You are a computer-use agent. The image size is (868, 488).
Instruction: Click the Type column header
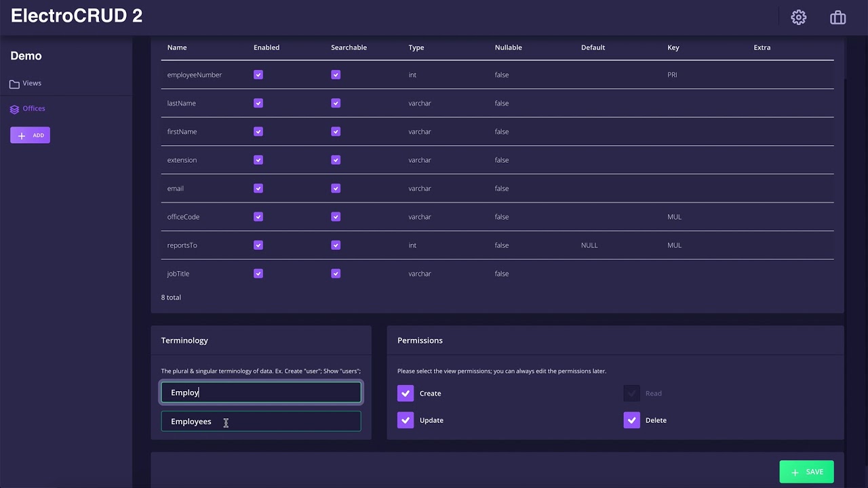(x=416, y=47)
